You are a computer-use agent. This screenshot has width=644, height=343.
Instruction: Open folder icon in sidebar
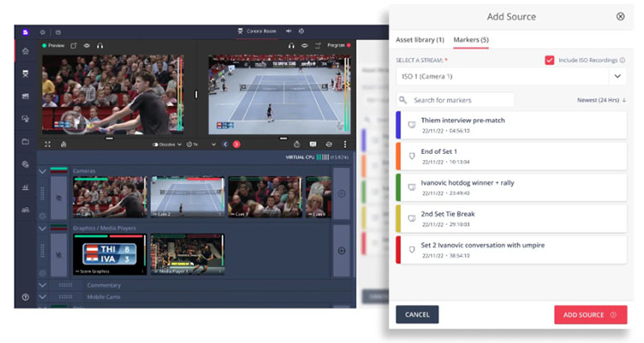coord(26,142)
